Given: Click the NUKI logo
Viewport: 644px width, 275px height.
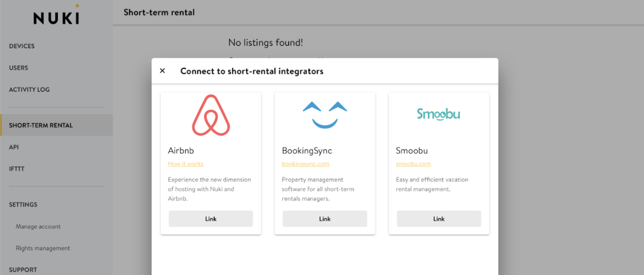Looking at the screenshot, I should [x=56, y=17].
